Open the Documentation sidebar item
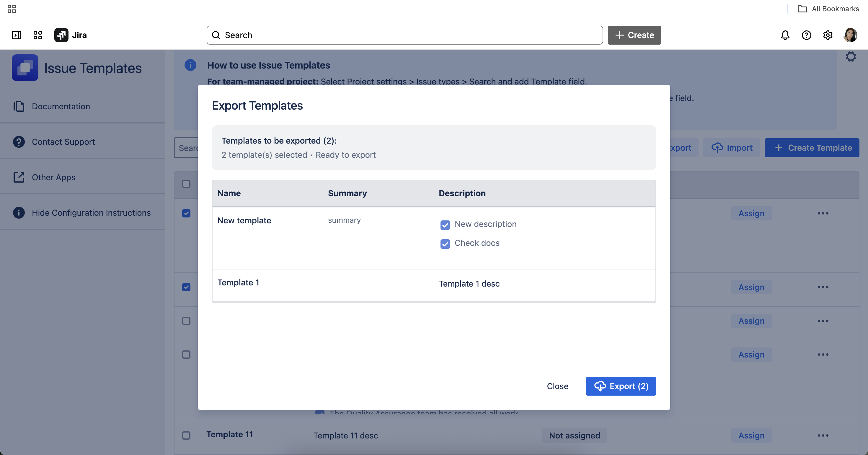The image size is (868, 455). [x=61, y=106]
